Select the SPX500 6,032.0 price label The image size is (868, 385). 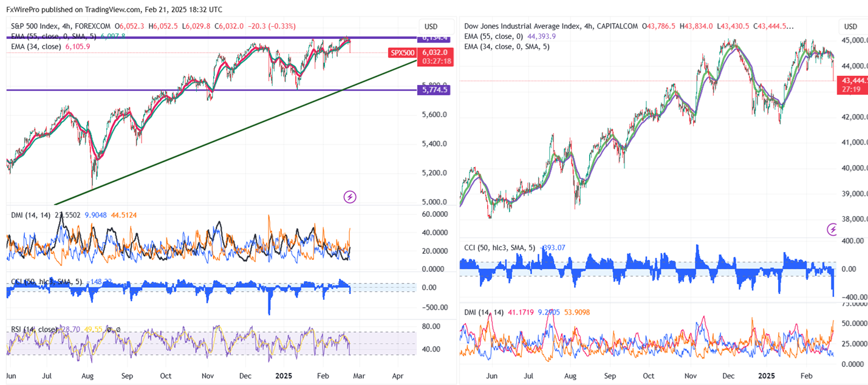420,53
